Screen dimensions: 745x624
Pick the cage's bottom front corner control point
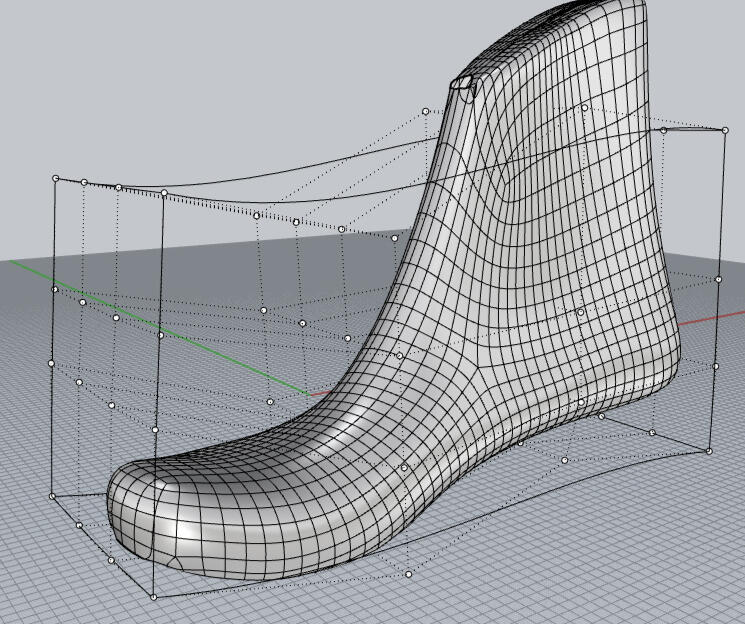coord(153,597)
